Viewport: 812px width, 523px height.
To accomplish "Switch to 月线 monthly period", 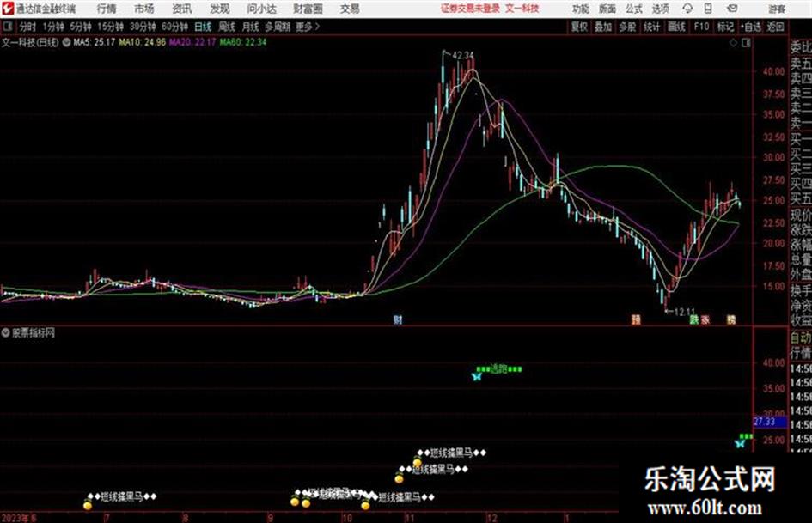I will click(251, 27).
